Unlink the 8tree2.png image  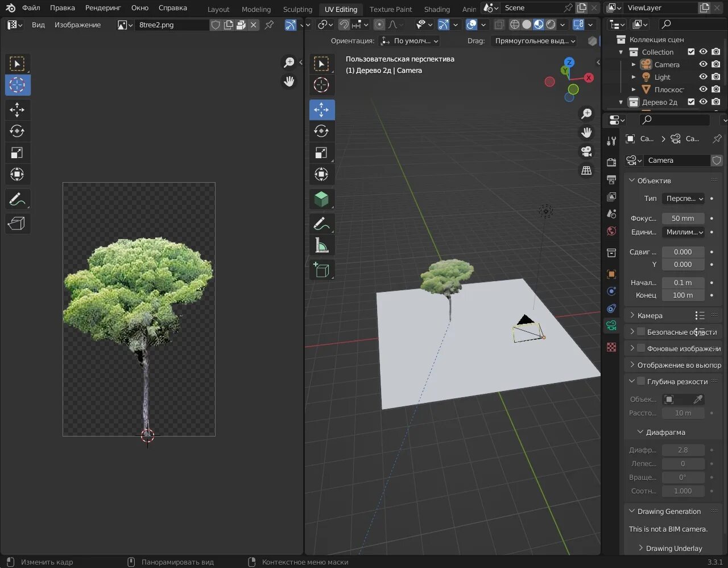(254, 25)
